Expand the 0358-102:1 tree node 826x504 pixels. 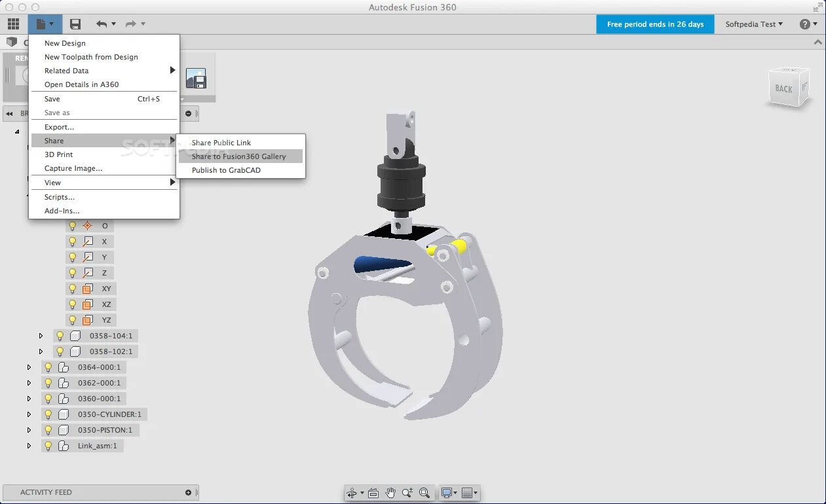(x=41, y=351)
